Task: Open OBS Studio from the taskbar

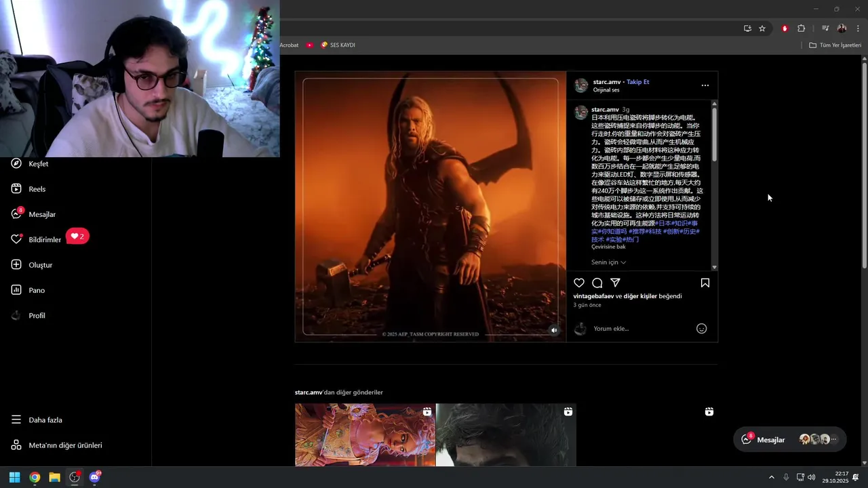Action: tap(75, 477)
